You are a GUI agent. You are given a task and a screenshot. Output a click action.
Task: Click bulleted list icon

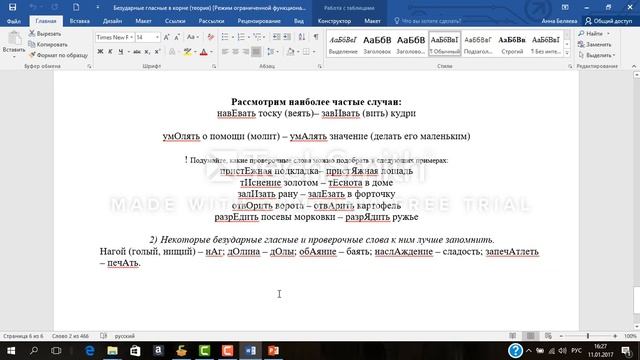click(x=225, y=37)
